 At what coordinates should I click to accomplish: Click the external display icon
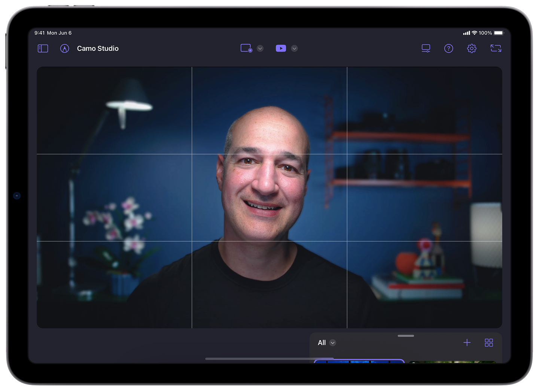pyautogui.click(x=426, y=48)
